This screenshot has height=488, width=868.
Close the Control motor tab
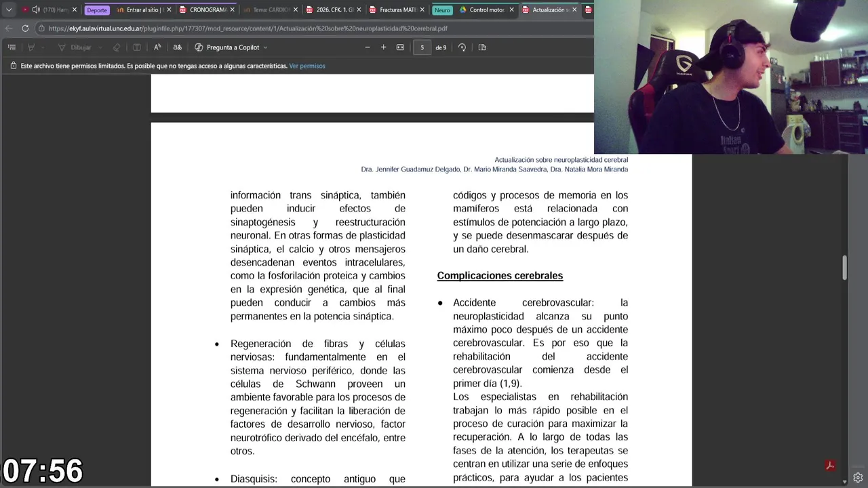511,9
